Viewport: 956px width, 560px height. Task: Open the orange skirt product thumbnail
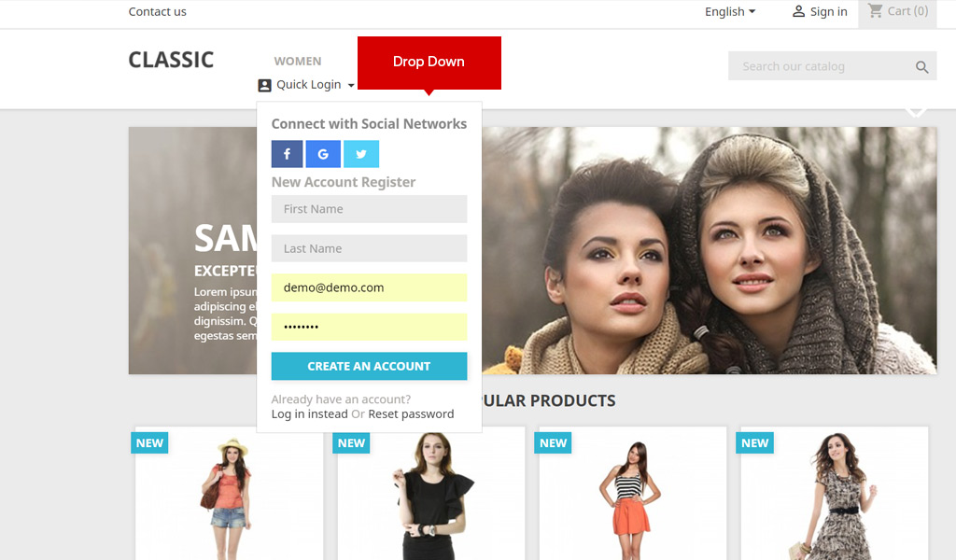631,495
